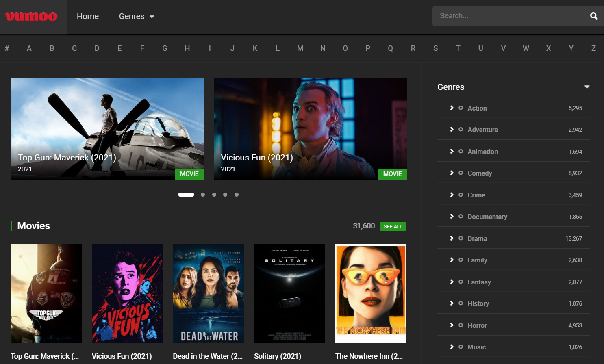
Task: Open the Comedy genre link
Action: [x=480, y=173]
